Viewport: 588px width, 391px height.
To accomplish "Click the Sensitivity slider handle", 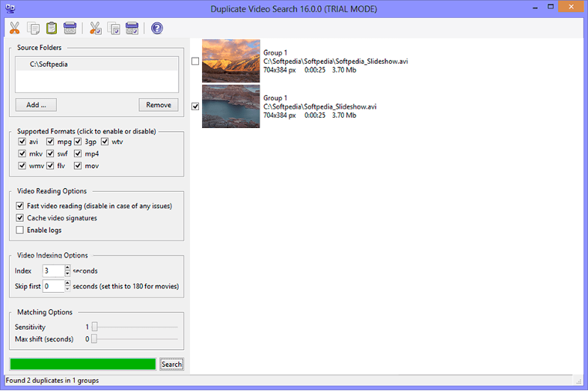I will [x=94, y=327].
